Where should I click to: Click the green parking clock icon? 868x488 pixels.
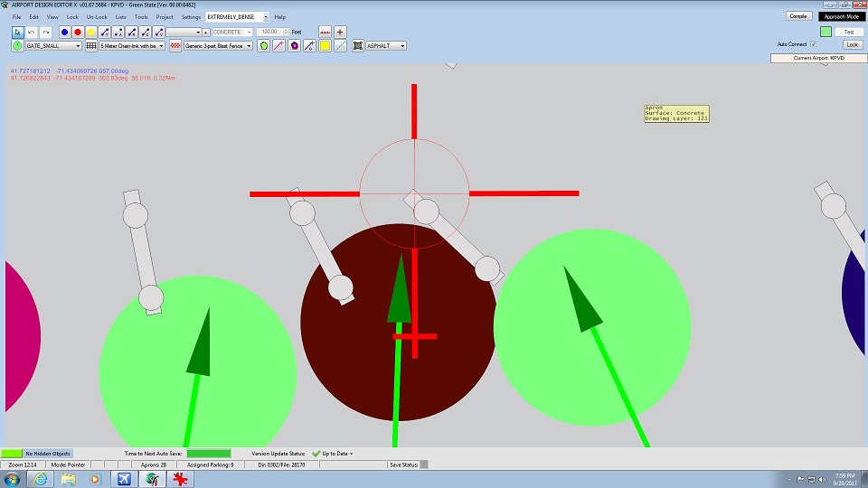[x=17, y=45]
